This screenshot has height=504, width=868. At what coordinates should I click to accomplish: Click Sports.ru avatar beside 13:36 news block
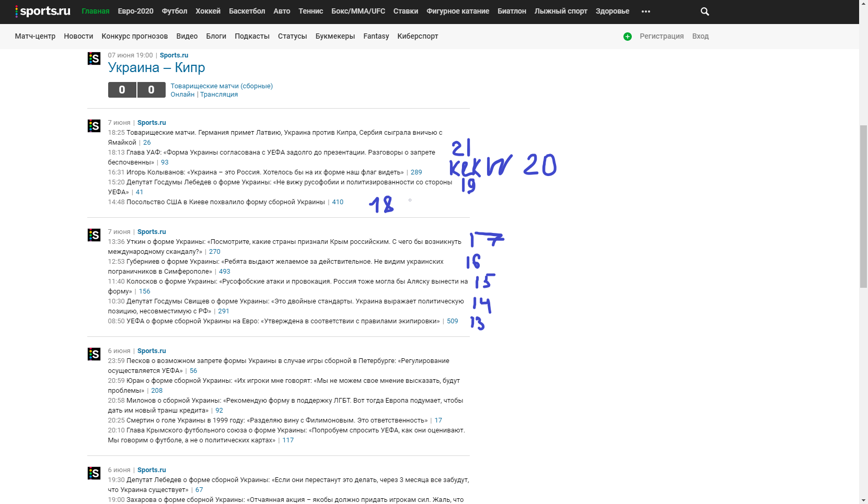click(x=94, y=235)
